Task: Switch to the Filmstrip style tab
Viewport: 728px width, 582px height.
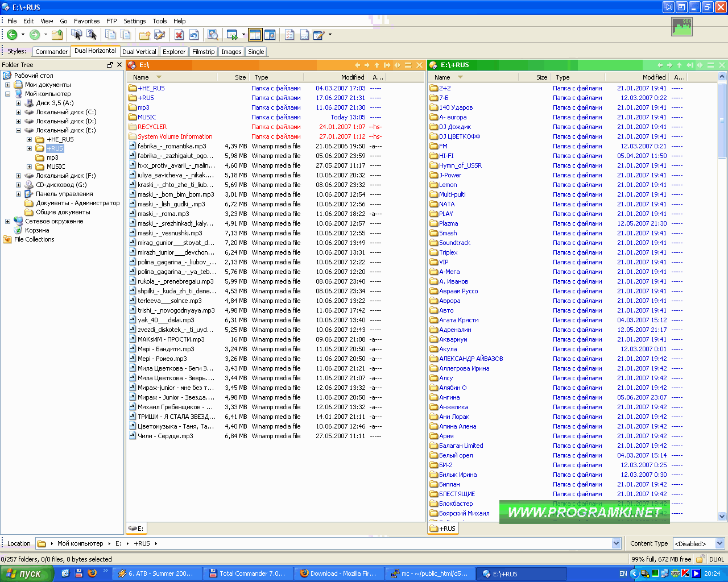Action: [x=204, y=52]
